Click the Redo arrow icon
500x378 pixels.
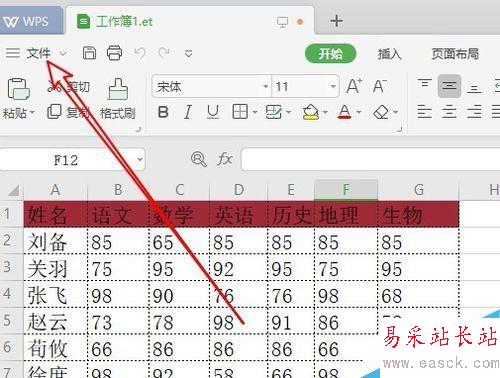164,53
